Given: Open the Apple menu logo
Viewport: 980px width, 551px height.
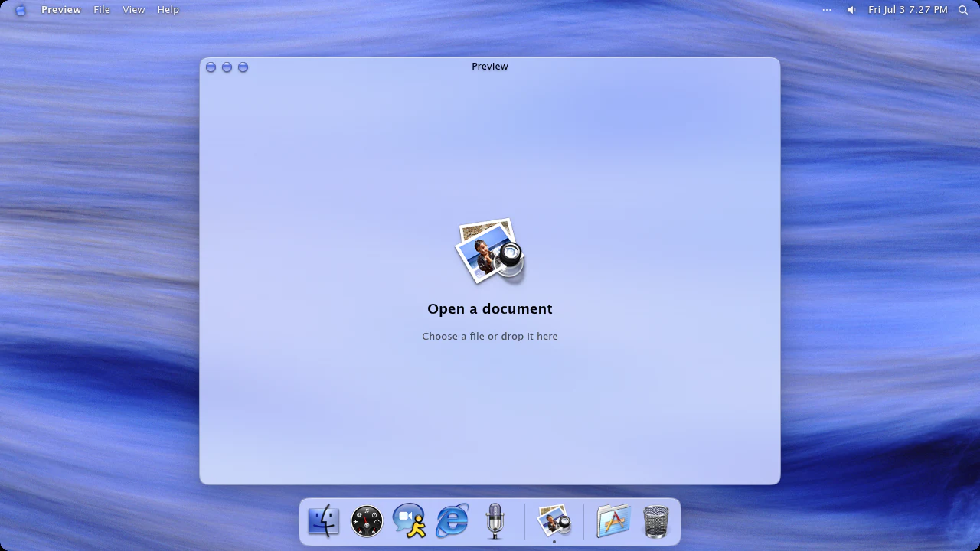Looking at the screenshot, I should 21,10.
